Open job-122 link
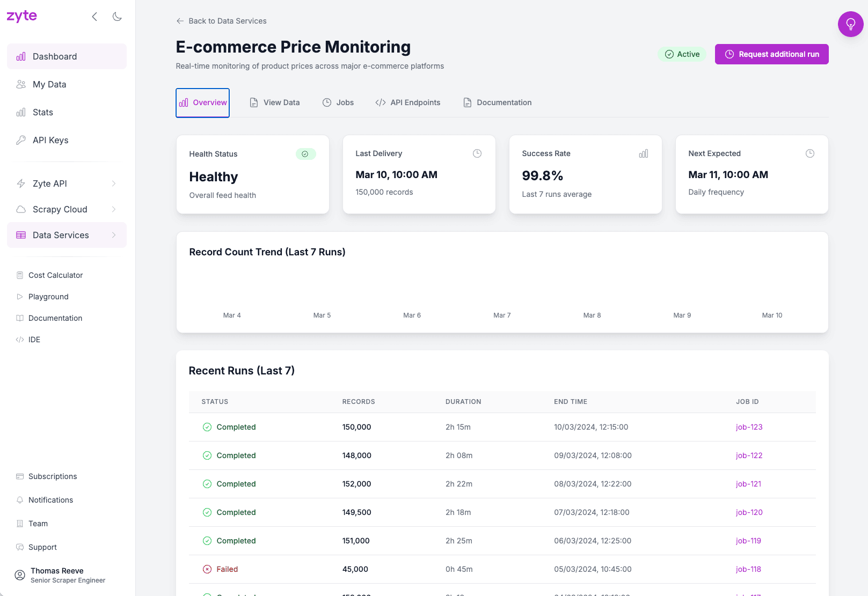 click(x=749, y=455)
